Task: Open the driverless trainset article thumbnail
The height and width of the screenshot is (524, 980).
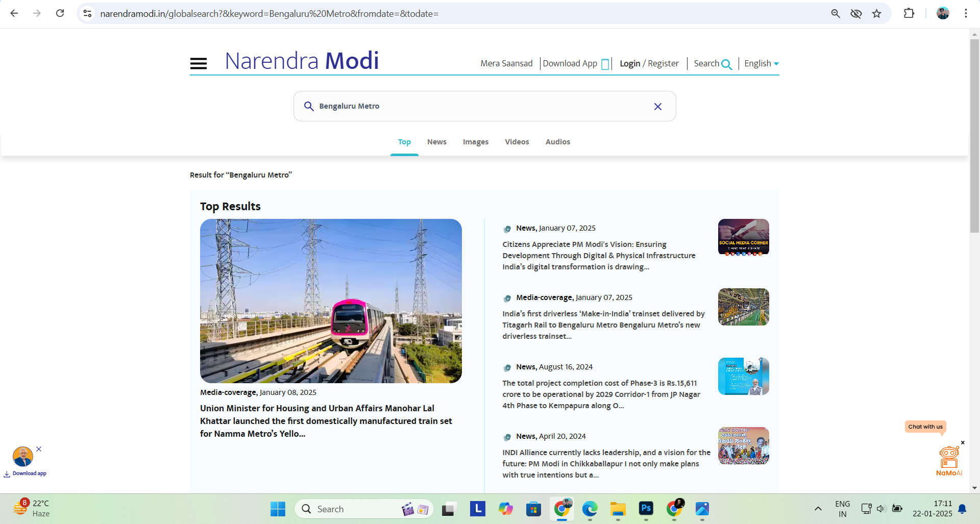Action: [743, 307]
